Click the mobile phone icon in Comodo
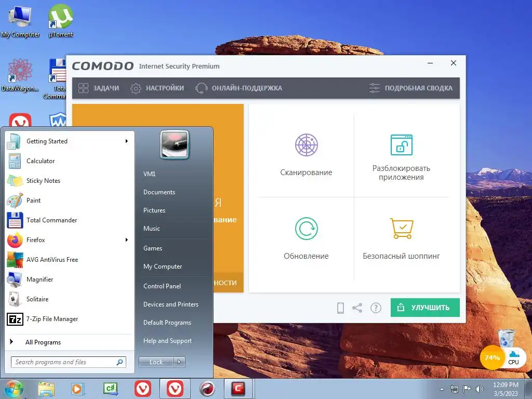This screenshot has height=399, width=532. (x=340, y=308)
